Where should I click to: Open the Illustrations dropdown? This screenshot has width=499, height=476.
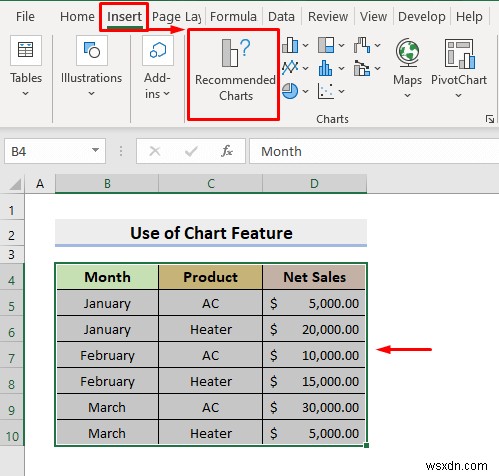coord(91,67)
